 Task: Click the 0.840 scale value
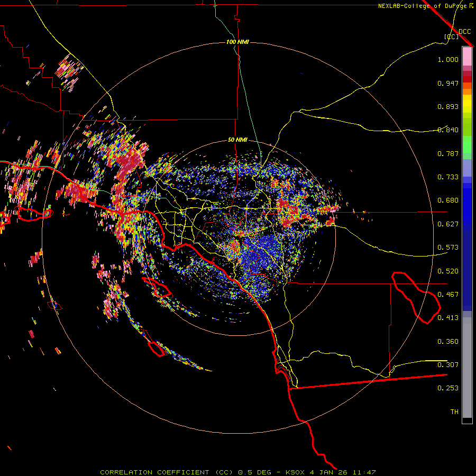tap(448, 130)
